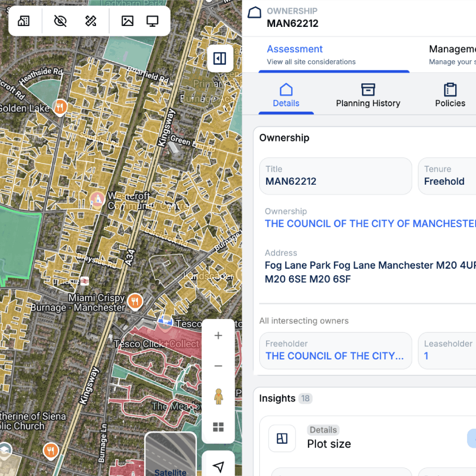476x476 pixels.
Task: Click the All intersecting owners label
Action: pyautogui.click(x=304, y=320)
